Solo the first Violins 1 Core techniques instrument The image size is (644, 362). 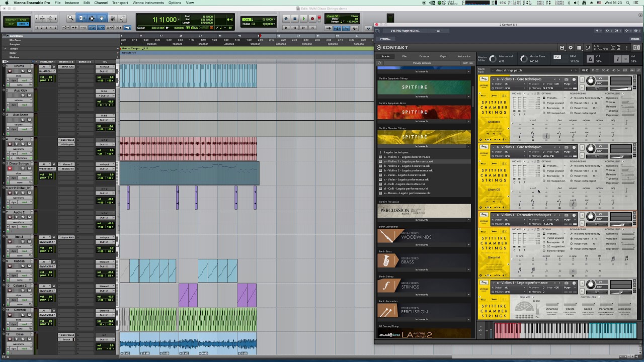click(582, 79)
